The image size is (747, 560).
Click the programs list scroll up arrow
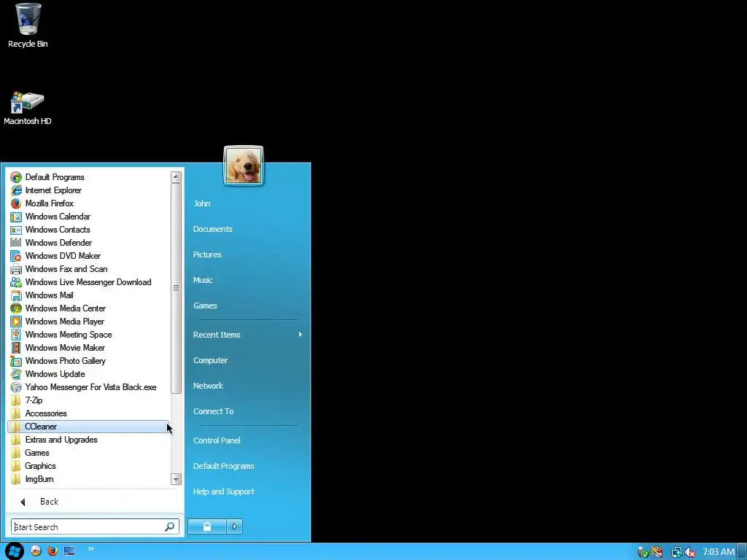coord(176,177)
